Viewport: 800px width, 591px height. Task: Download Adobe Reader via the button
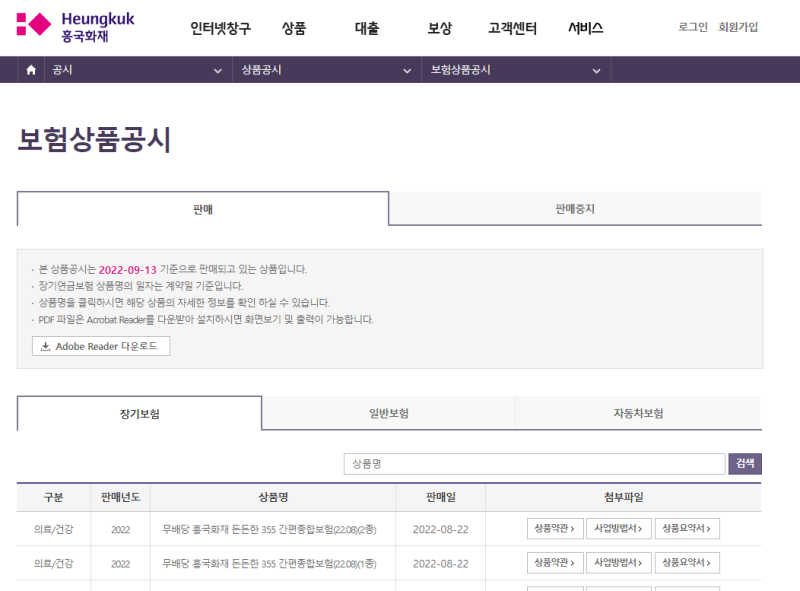coord(101,346)
